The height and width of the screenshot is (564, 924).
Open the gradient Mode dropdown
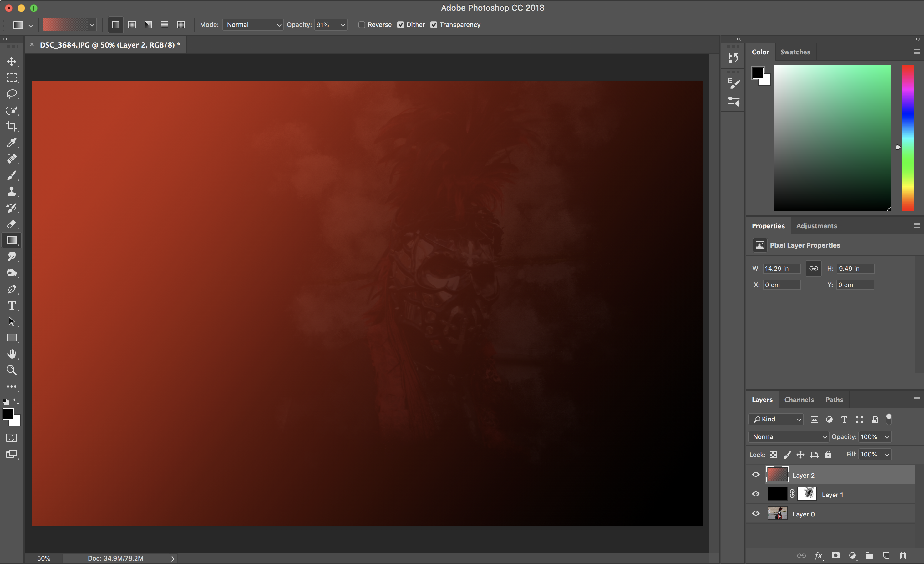(x=253, y=25)
